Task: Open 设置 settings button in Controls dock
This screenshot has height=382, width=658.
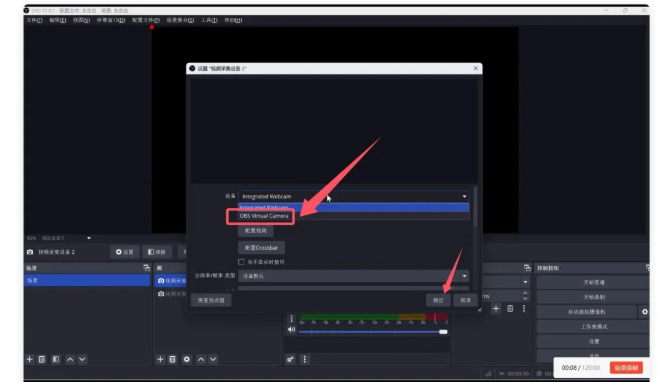Action: pos(594,341)
